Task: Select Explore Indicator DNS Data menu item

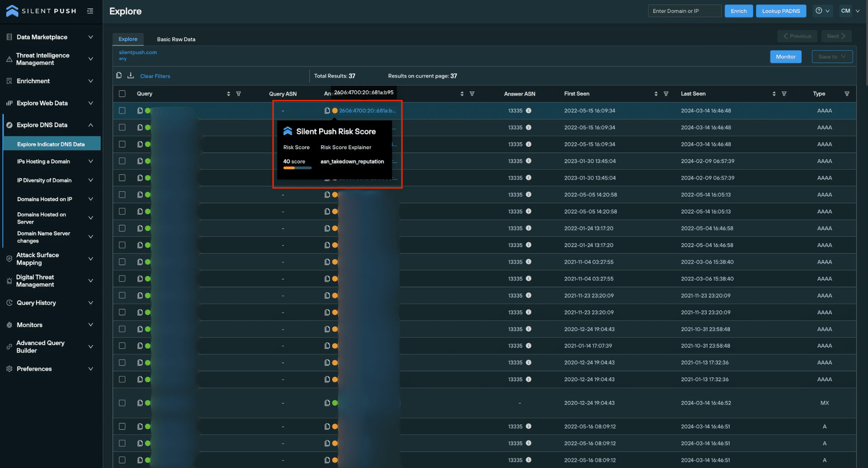Action: (x=51, y=145)
